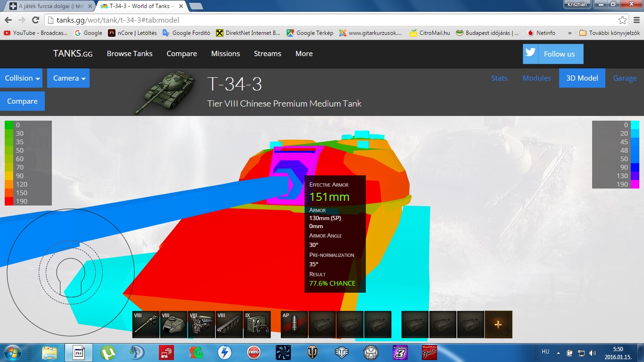Click cyan 0 swatch in right legend
The height and width of the screenshot is (362, 644).
click(x=635, y=125)
